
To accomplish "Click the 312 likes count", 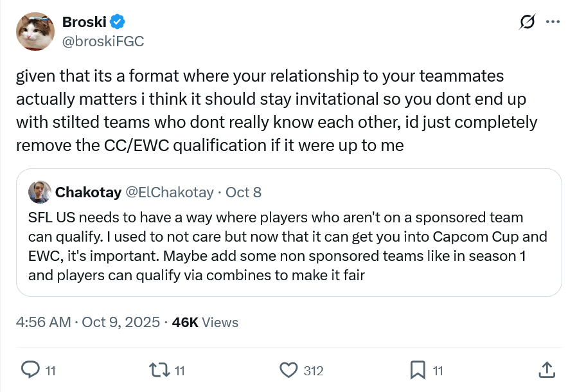I will pos(313,370).
